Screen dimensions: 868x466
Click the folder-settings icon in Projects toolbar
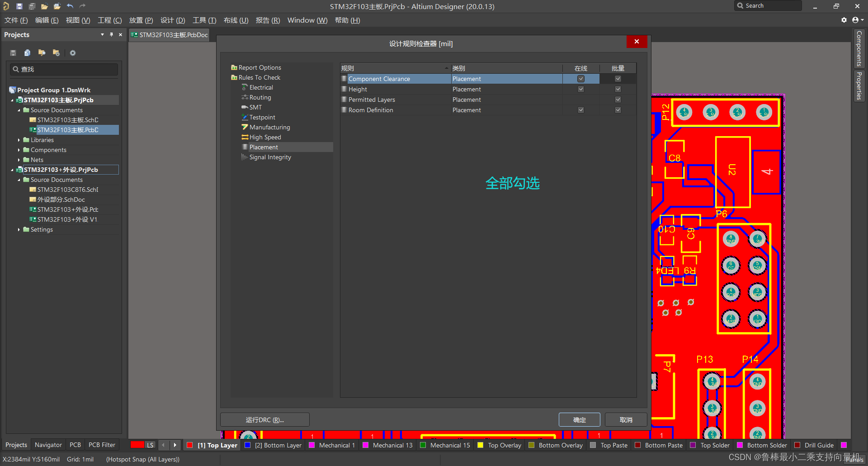click(56, 53)
